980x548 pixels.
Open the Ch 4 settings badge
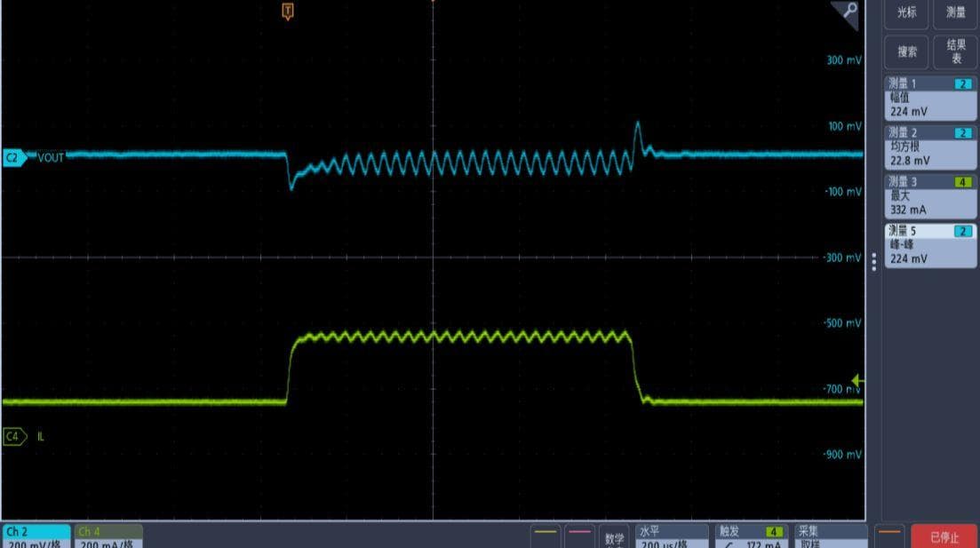[108, 536]
